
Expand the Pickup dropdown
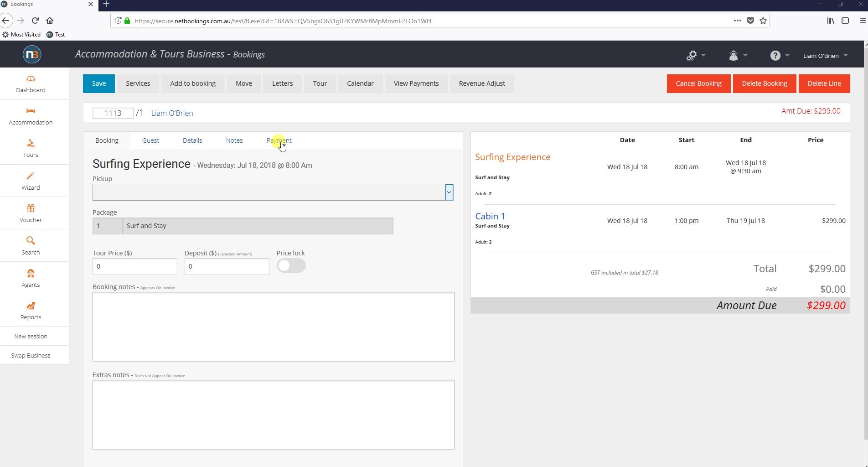point(449,192)
